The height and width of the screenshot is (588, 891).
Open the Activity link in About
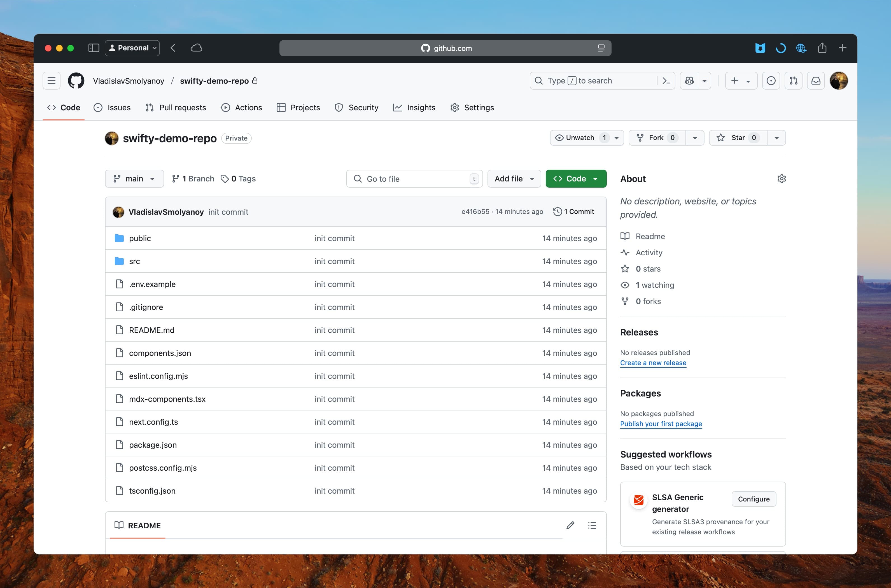coord(649,252)
